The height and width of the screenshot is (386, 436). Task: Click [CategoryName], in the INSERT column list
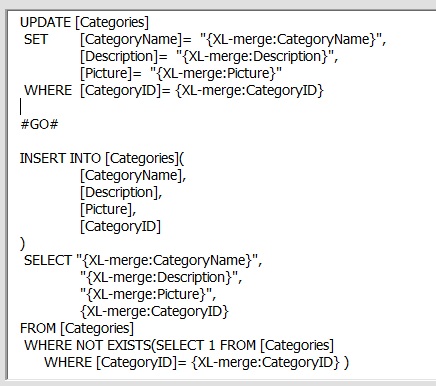click(x=133, y=175)
